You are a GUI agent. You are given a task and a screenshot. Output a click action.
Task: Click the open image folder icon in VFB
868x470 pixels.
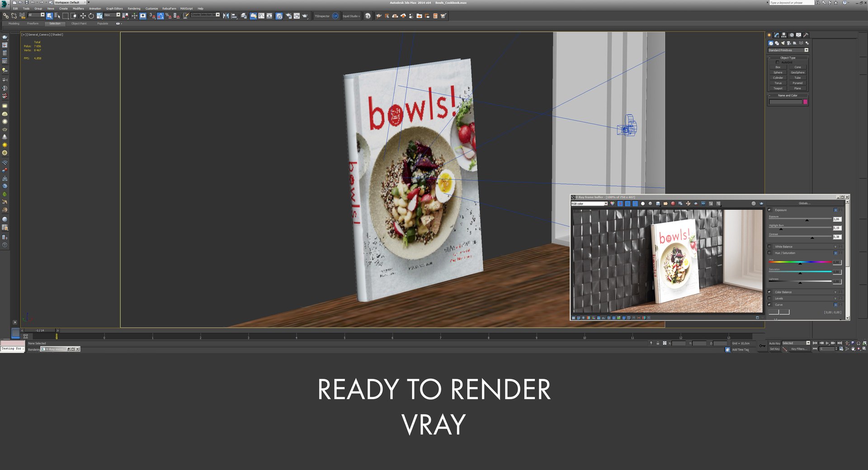(665, 204)
